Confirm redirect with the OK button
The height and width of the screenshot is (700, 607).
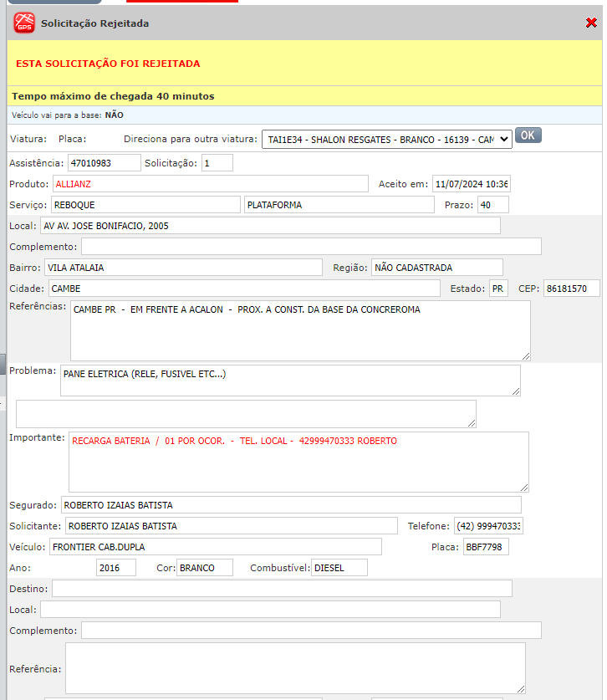[528, 135]
